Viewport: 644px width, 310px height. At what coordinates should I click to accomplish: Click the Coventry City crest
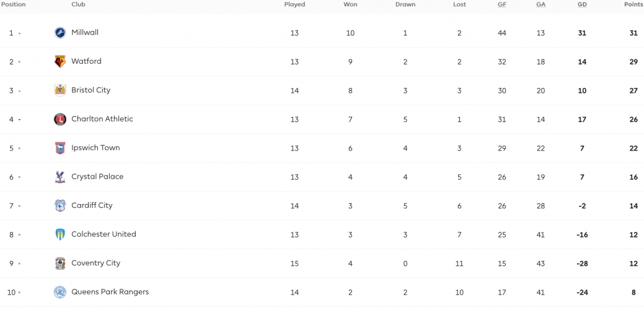(60, 263)
